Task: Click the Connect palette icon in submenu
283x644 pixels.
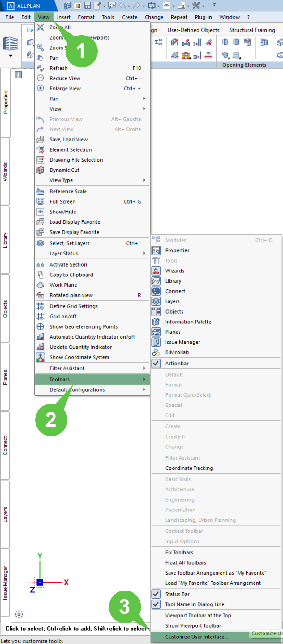Action: point(156,291)
